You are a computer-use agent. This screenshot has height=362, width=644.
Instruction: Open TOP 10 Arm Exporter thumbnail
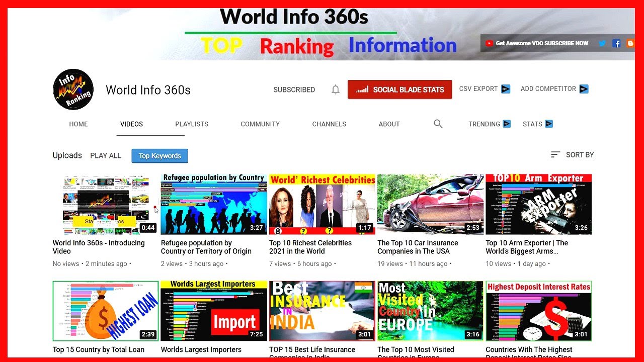538,204
